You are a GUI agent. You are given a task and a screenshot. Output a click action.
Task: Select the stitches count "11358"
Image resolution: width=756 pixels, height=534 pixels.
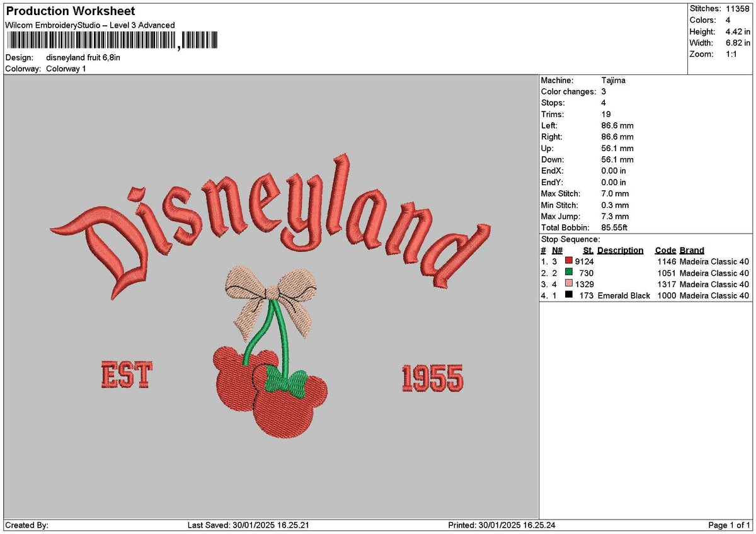pos(738,9)
